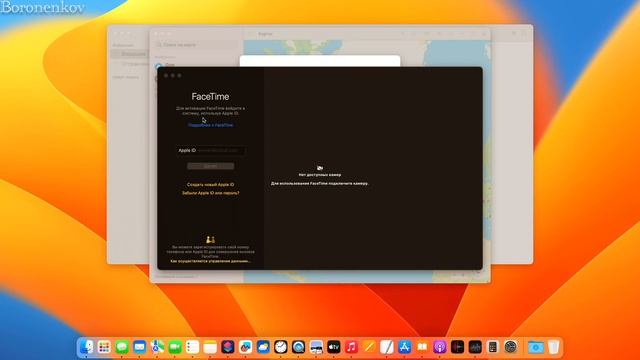Screen dimensions: 640x360
Task: Open the Downloads folder in dock
Action: [x=536, y=347]
